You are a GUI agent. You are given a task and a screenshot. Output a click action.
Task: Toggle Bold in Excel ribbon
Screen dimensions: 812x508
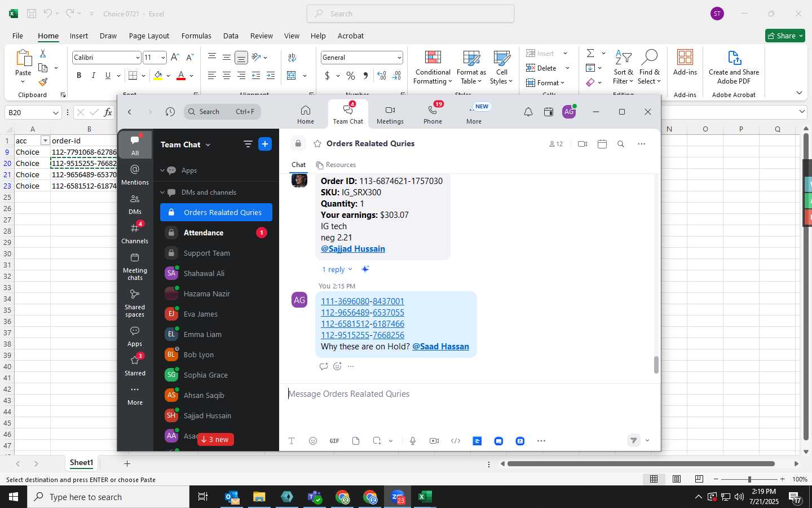tap(79, 76)
